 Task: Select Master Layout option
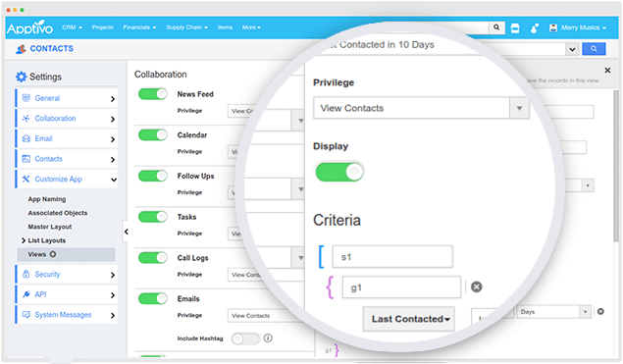(50, 227)
